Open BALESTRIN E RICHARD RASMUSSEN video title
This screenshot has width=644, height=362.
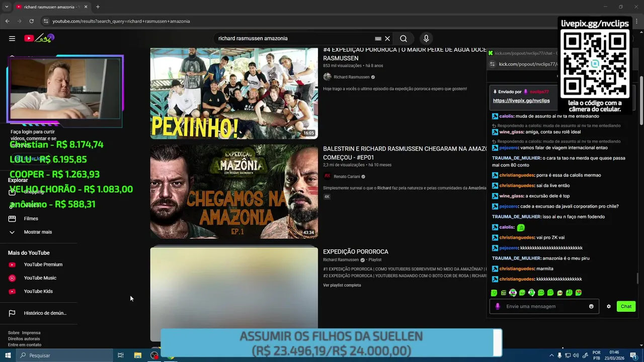(405, 153)
